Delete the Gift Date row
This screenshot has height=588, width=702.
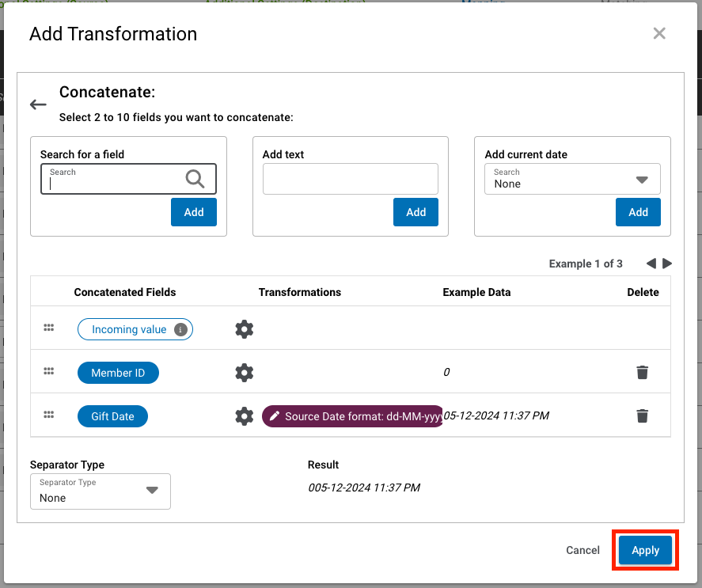click(643, 415)
